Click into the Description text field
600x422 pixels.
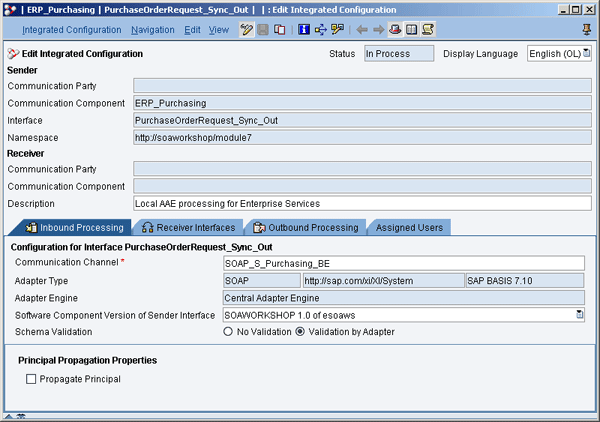coord(362,203)
